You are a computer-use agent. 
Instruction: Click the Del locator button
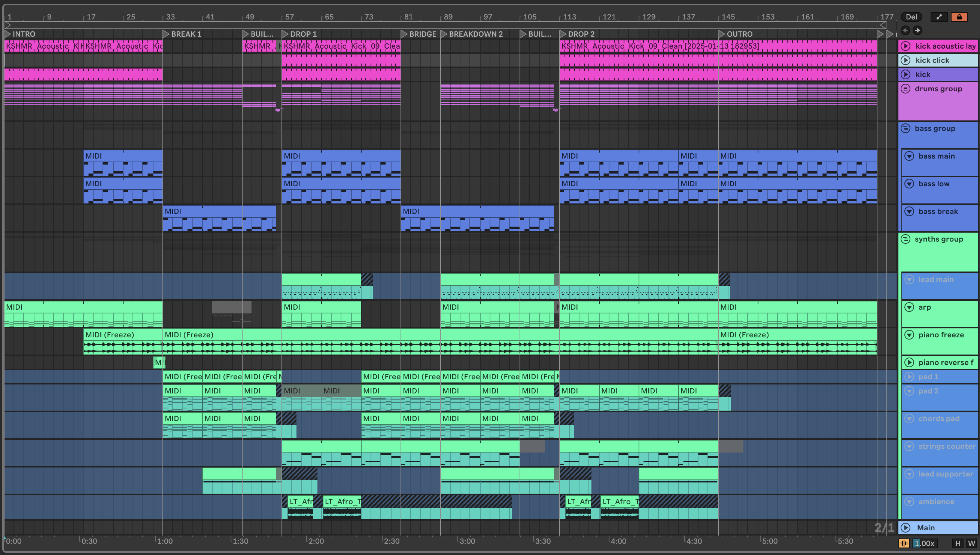coord(911,17)
